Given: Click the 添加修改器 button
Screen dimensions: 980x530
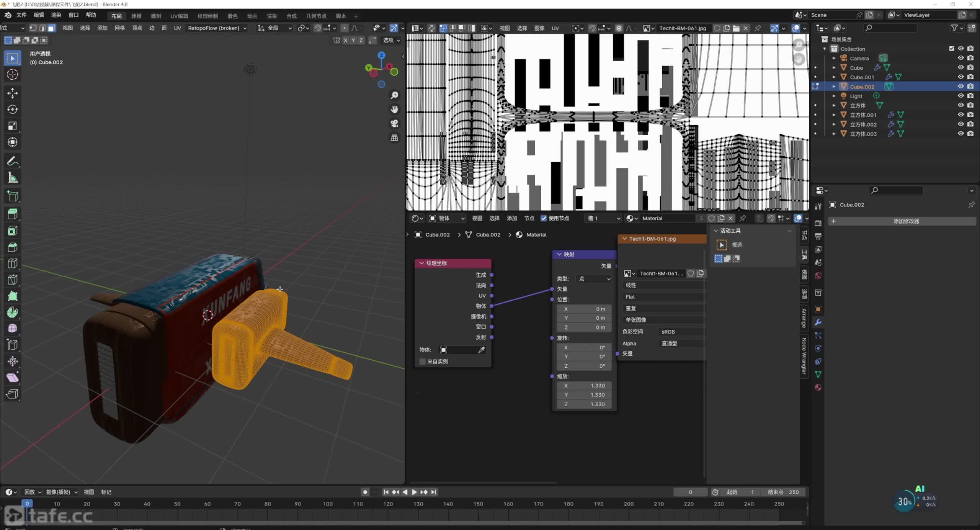Looking at the screenshot, I should coord(902,221).
